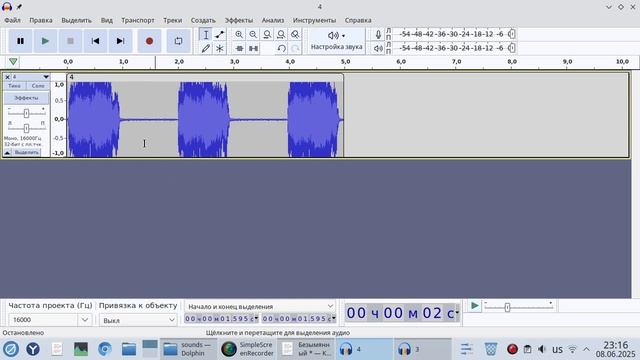
Task: Open Начало и конец выделения dropdown
Action: click(x=260, y=306)
